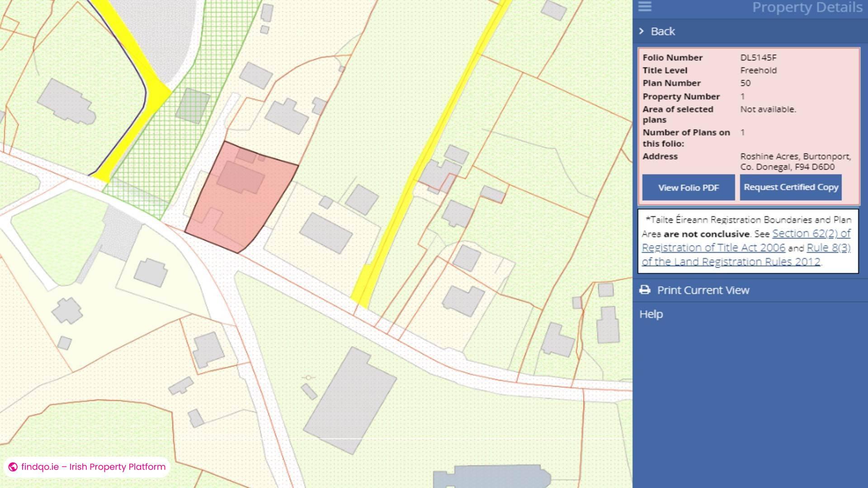Open the hamburger menu icon

645,6
